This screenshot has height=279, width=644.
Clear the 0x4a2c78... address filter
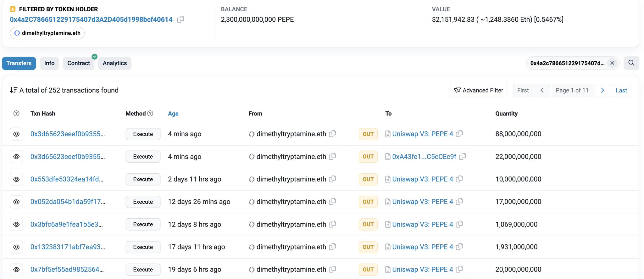[x=612, y=63]
